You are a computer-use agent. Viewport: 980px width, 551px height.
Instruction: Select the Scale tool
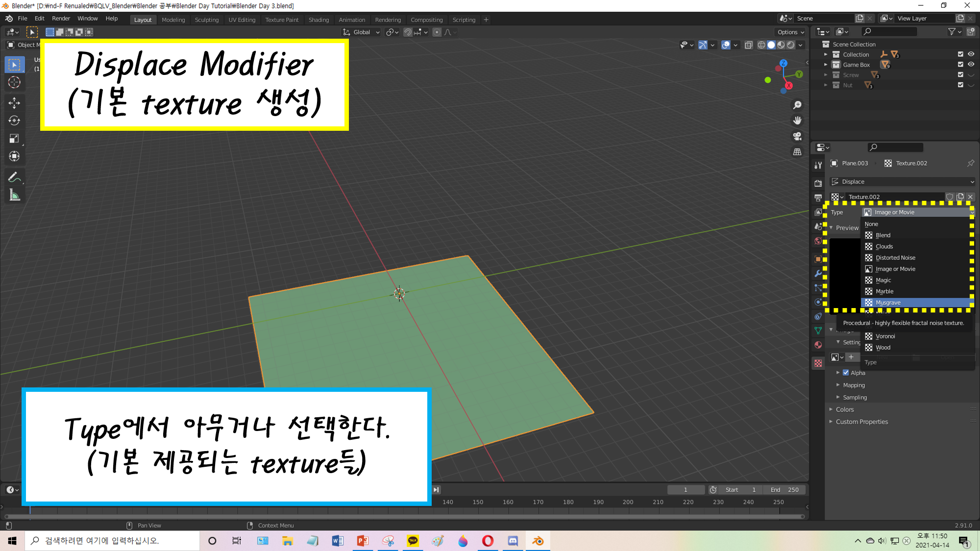[x=14, y=139]
